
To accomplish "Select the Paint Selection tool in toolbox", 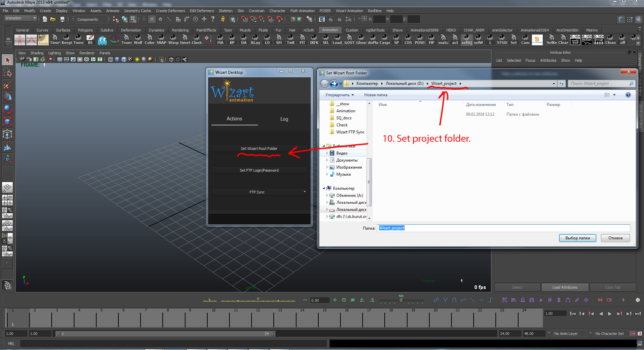I will [7, 85].
